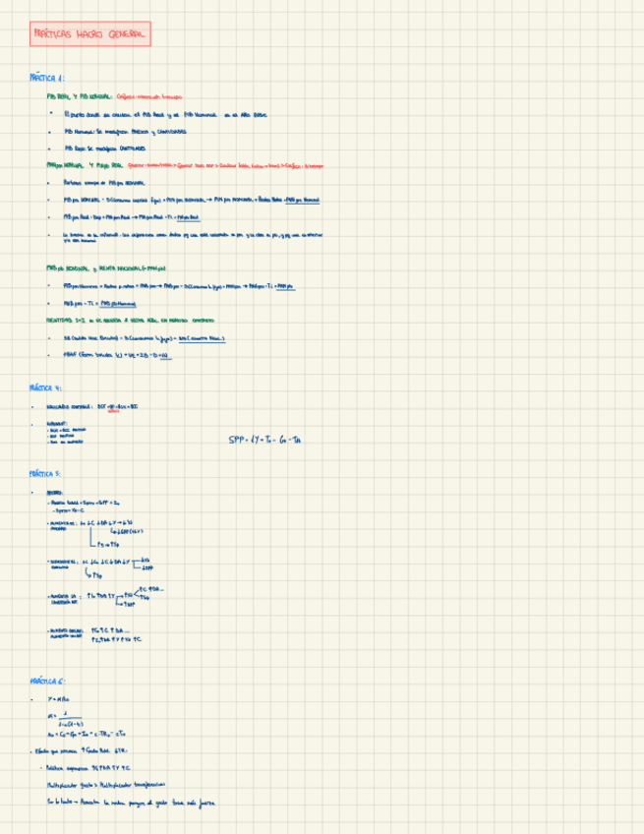
Task: Select the blue heading 'PRÁCTICA 5:'
Action: (x=45, y=473)
